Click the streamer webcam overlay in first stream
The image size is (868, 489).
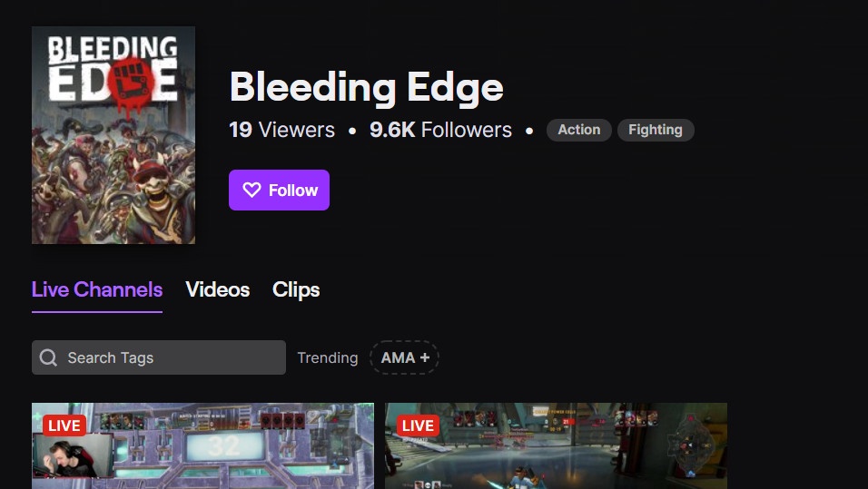pos(73,455)
